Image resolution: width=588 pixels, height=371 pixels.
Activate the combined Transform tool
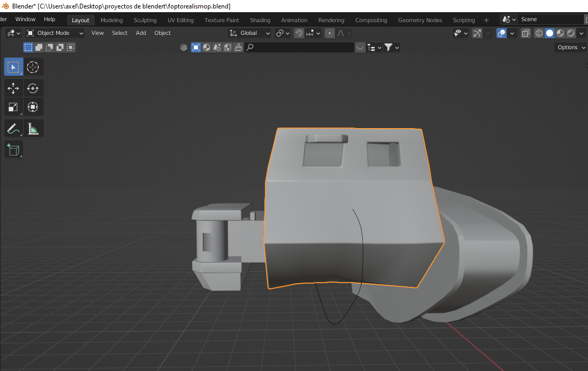[x=33, y=107]
